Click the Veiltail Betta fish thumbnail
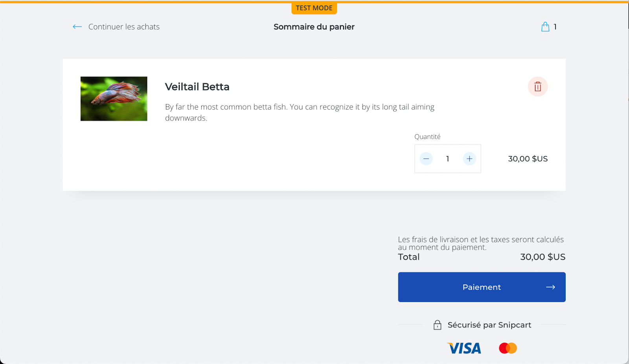 [114, 99]
